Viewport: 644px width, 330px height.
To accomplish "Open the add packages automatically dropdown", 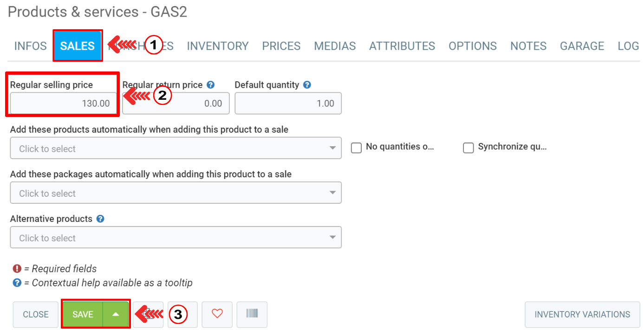I will click(x=176, y=193).
